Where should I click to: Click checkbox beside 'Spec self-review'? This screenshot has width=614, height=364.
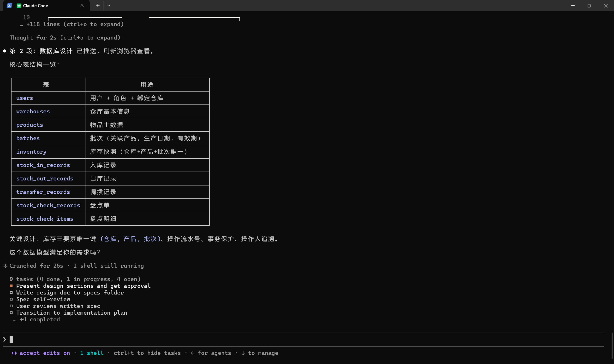click(11, 299)
